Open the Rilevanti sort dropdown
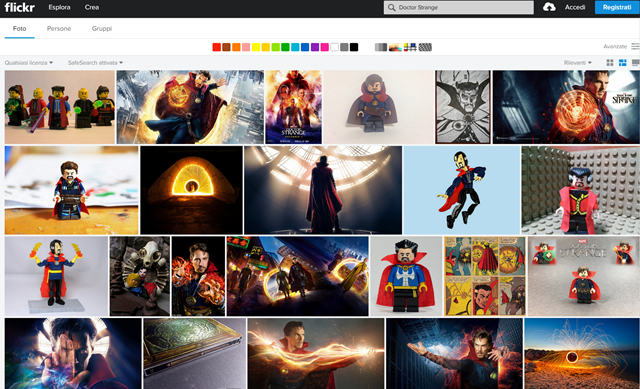640x389 pixels. point(578,62)
